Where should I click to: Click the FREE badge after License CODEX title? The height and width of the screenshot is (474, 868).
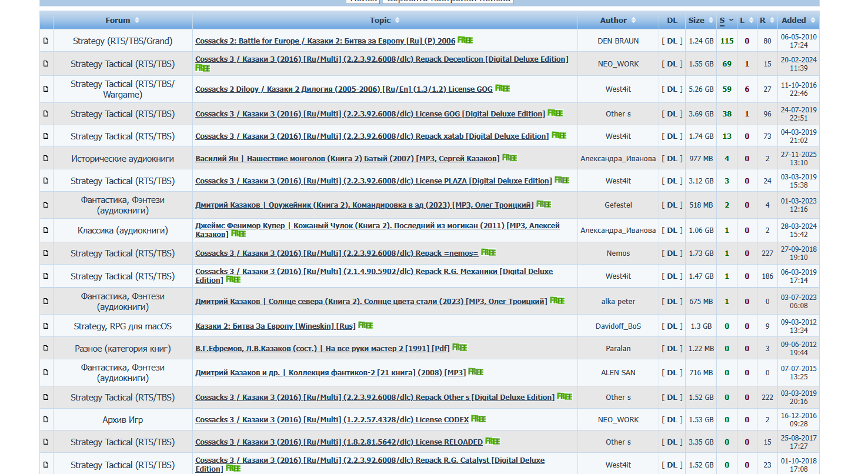click(x=478, y=419)
